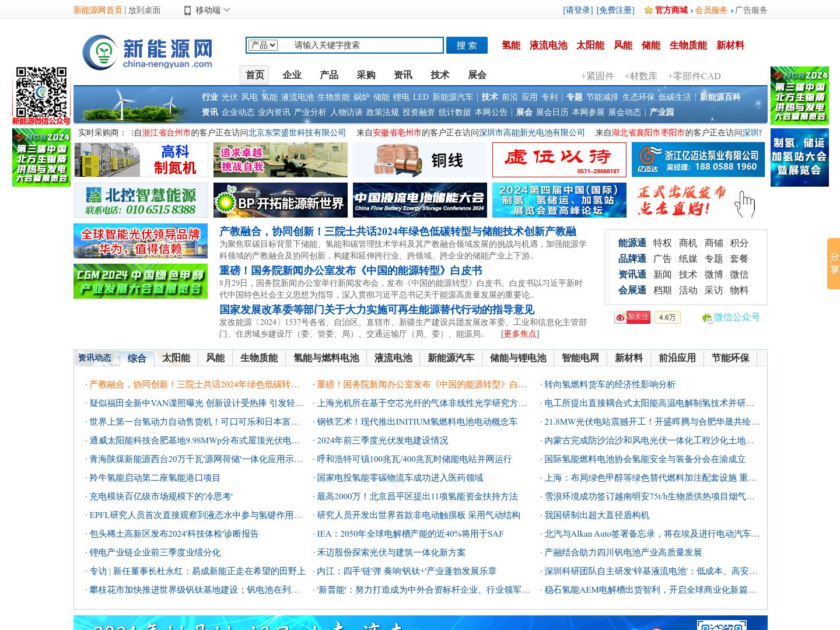Switch to the 太阳能 news tab
Viewport: 840px width, 630px height.
coord(176,358)
